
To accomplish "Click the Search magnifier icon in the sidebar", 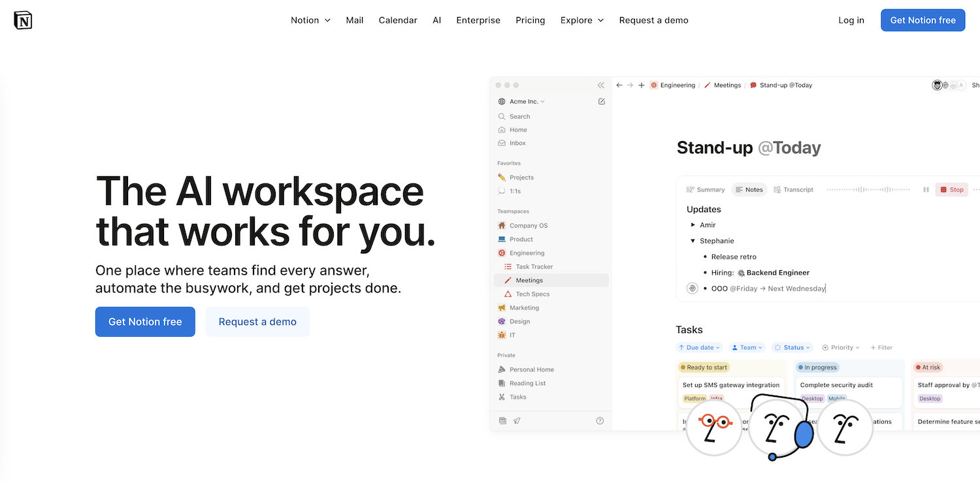I will pos(502,116).
